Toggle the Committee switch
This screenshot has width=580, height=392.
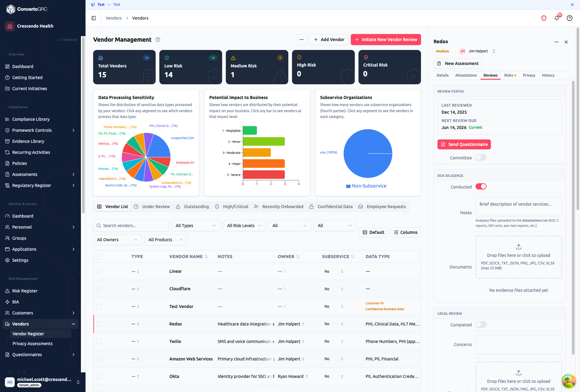click(x=481, y=158)
